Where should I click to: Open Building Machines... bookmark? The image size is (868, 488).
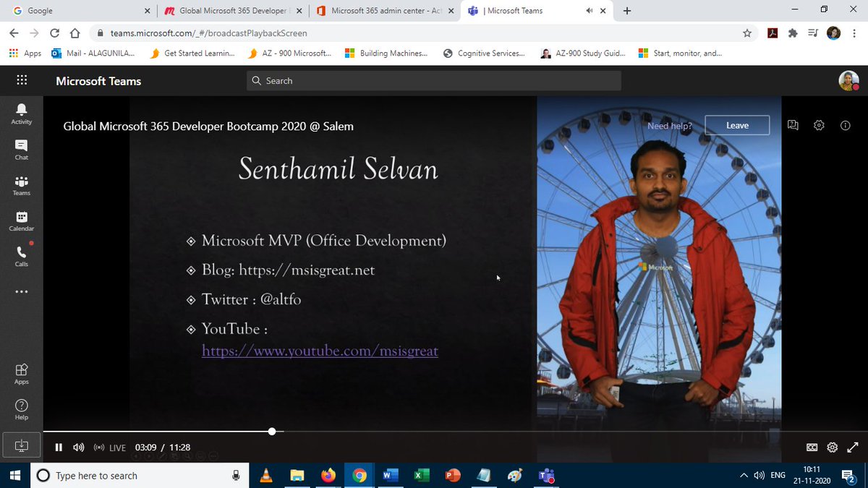click(x=386, y=53)
